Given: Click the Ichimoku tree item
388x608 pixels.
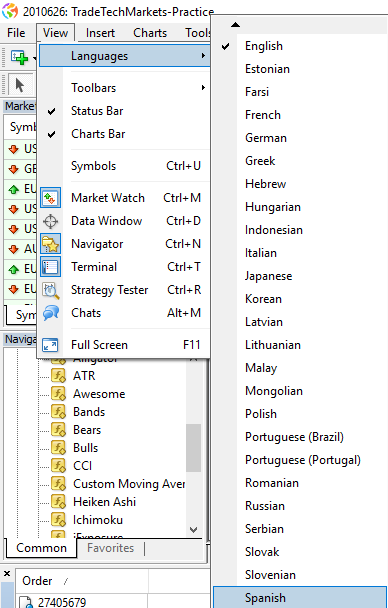Looking at the screenshot, I should (98, 520).
